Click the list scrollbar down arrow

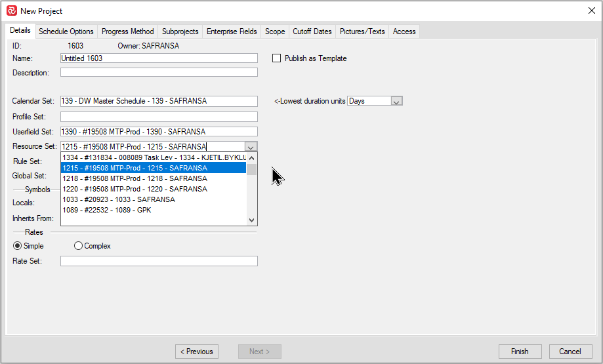pos(251,220)
